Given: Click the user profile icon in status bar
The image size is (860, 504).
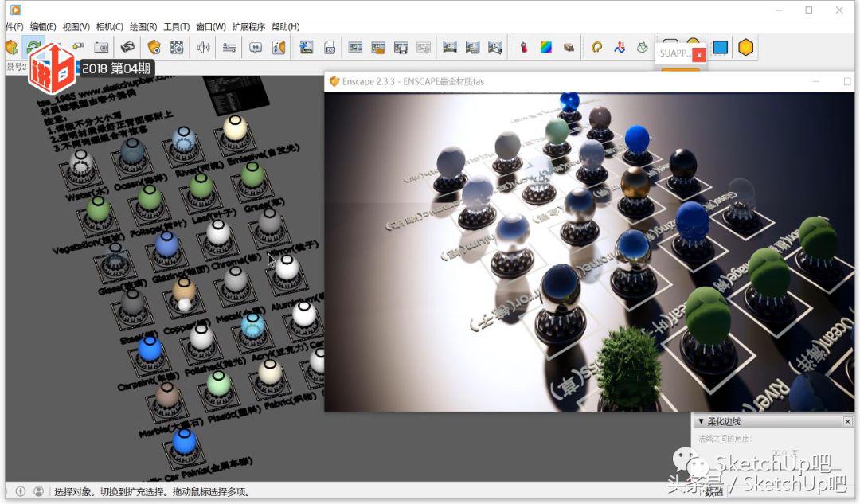Looking at the screenshot, I should pyautogui.click(x=38, y=491).
